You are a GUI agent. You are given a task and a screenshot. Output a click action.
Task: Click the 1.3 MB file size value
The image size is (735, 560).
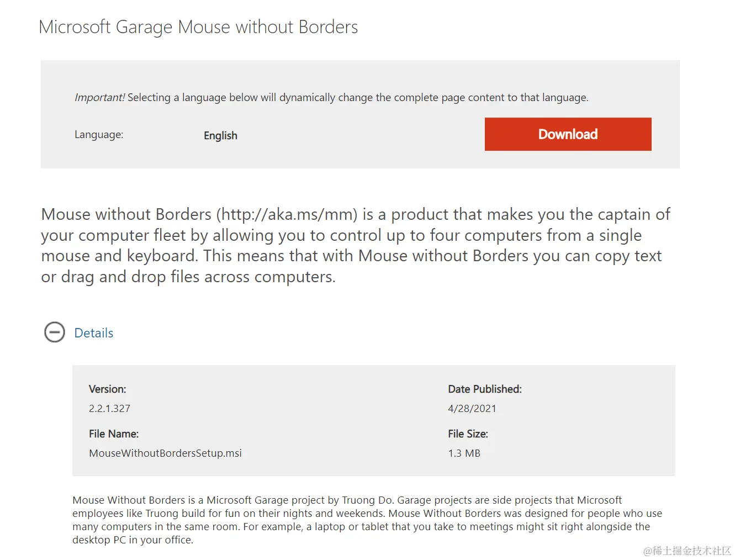[464, 453]
